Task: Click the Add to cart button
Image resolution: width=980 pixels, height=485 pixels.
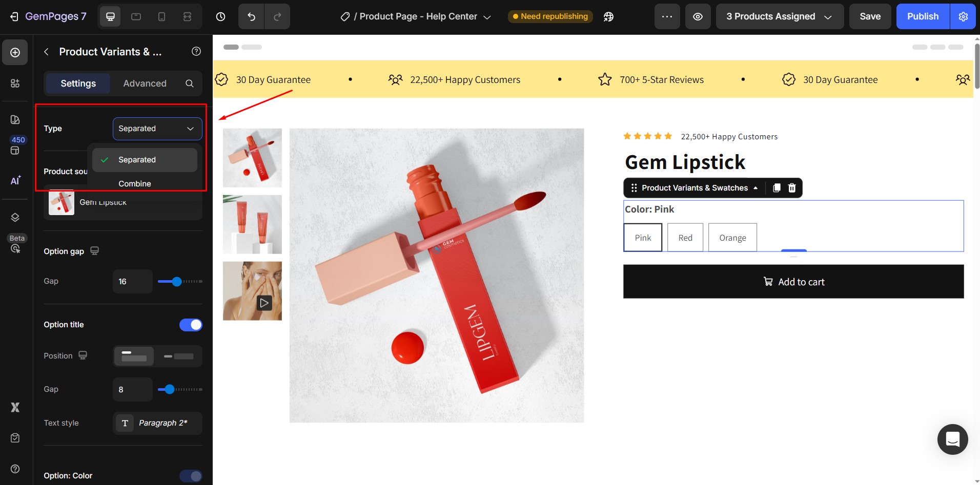Action: pyautogui.click(x=793, y=281)
